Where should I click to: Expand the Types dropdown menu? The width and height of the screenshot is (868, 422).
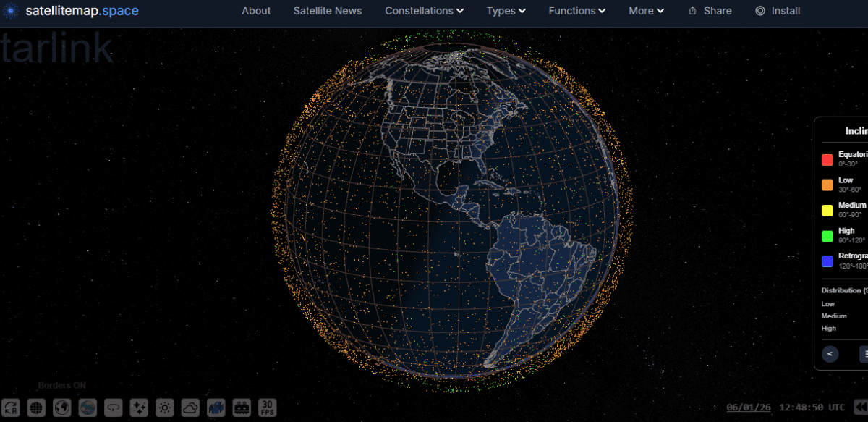coord(506,11)
